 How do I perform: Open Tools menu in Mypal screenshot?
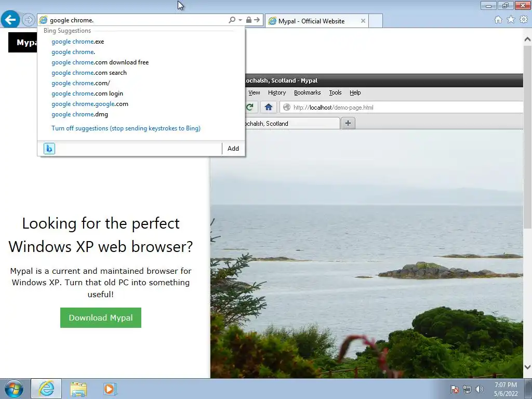tap(335, 92)
